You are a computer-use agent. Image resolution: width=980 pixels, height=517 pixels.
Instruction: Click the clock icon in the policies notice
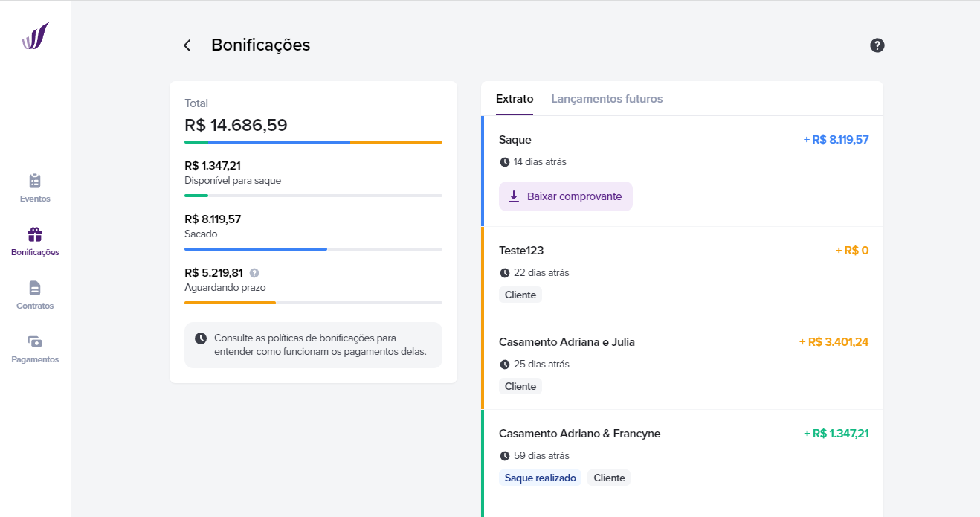(x=201, y=338)
